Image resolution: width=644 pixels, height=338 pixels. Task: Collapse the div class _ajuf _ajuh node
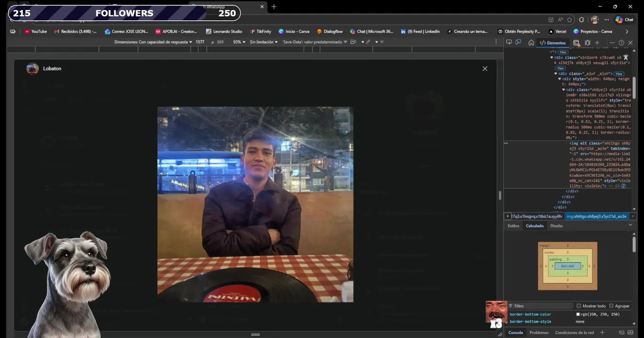[x=556, y=74]
